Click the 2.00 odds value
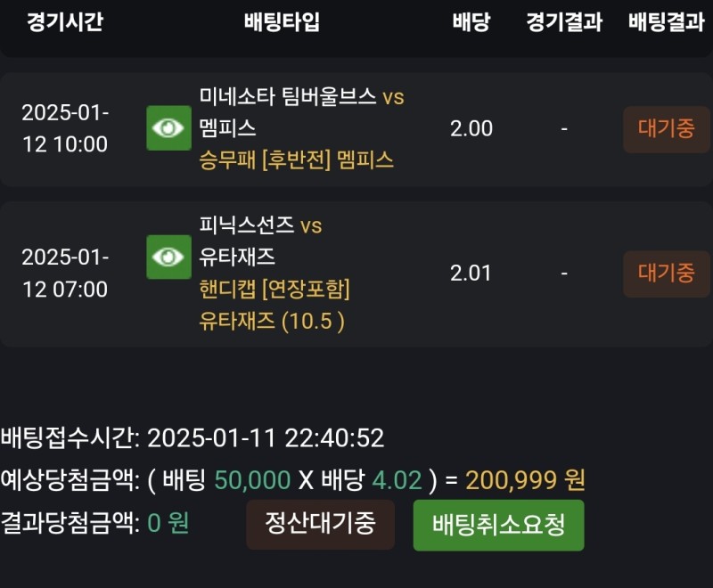 tap(471, 128)
